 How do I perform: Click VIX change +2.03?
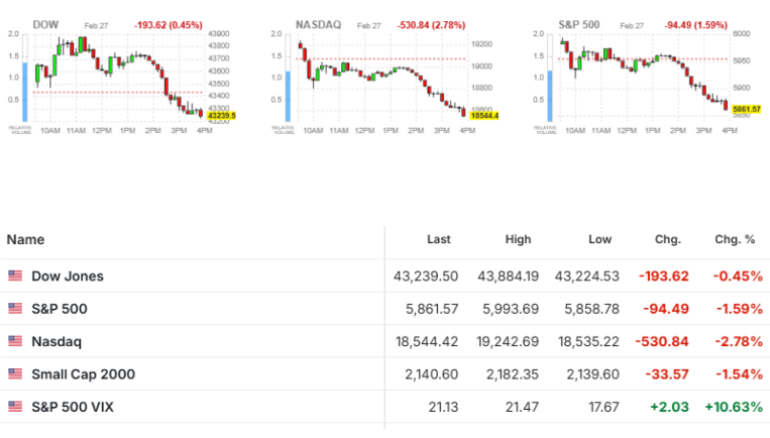669,407
